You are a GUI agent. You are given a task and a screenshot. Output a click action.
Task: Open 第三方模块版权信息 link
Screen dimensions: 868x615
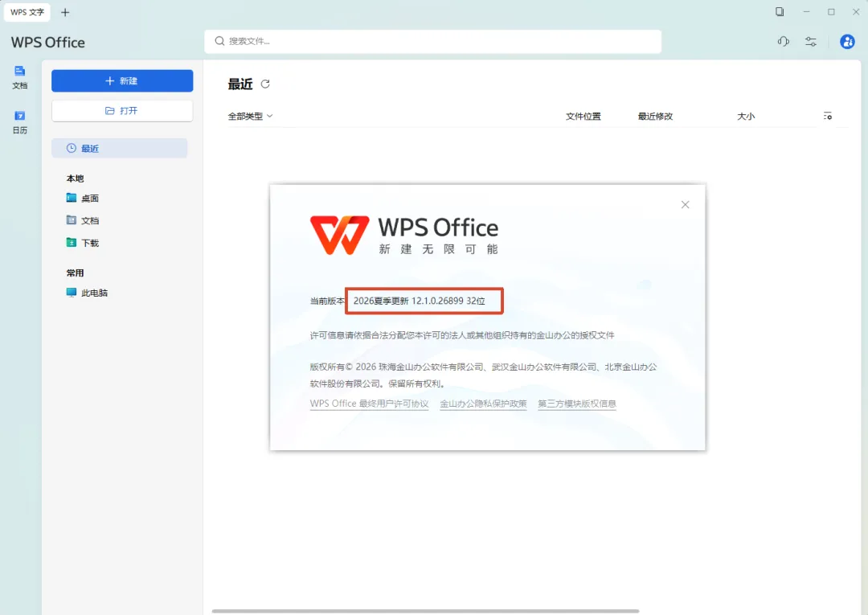(x=577, y=404)
